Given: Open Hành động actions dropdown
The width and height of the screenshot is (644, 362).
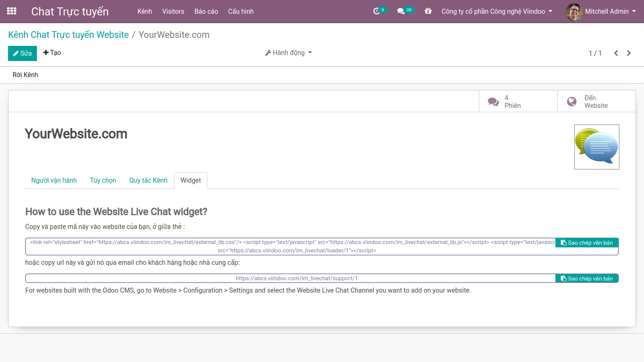Looking at the screenshot, I should 288,53.
